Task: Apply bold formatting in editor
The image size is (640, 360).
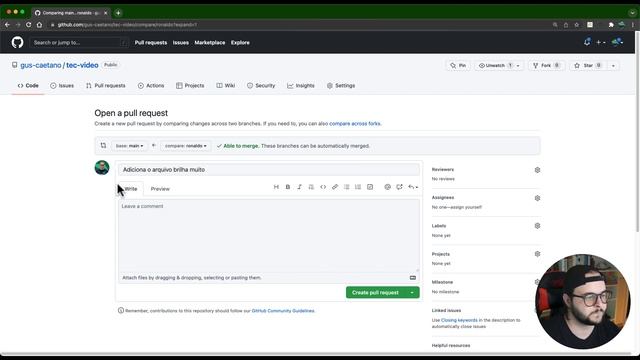Action: [x=288, y=187]
